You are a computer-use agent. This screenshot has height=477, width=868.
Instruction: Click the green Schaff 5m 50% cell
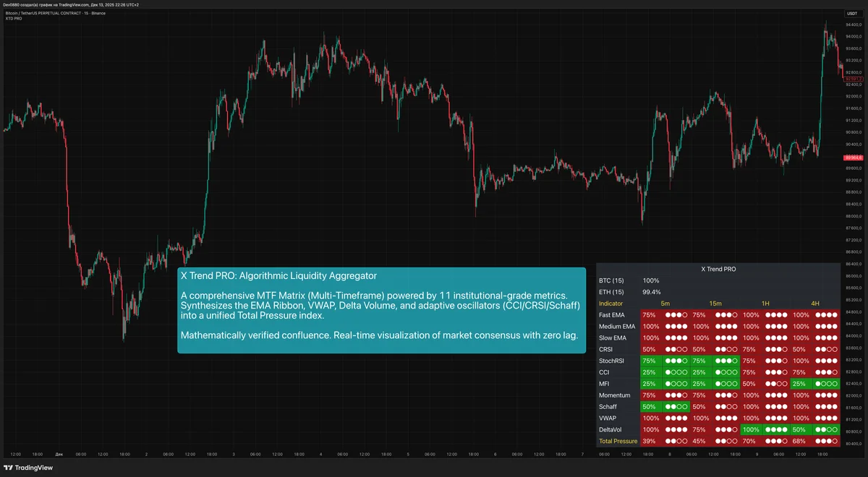[x=650, y=407]
